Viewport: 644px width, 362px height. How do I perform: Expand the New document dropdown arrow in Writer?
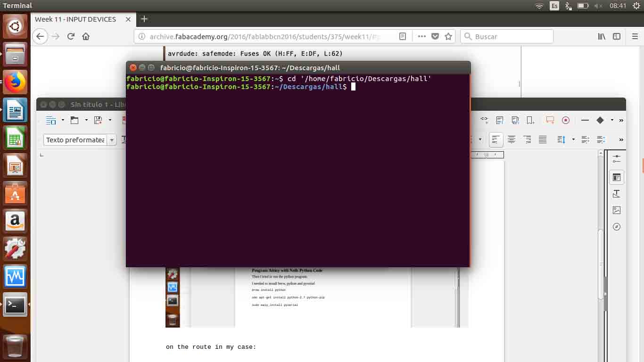[63, 120]
